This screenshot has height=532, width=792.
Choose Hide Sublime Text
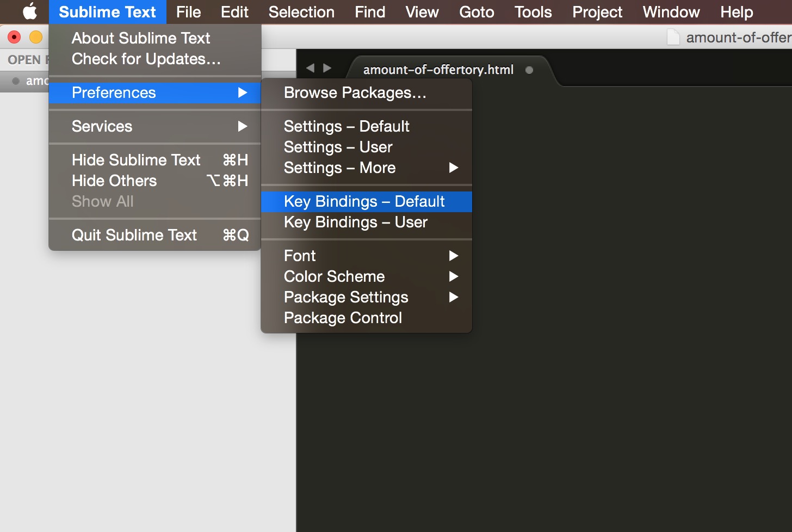point(155,160)
